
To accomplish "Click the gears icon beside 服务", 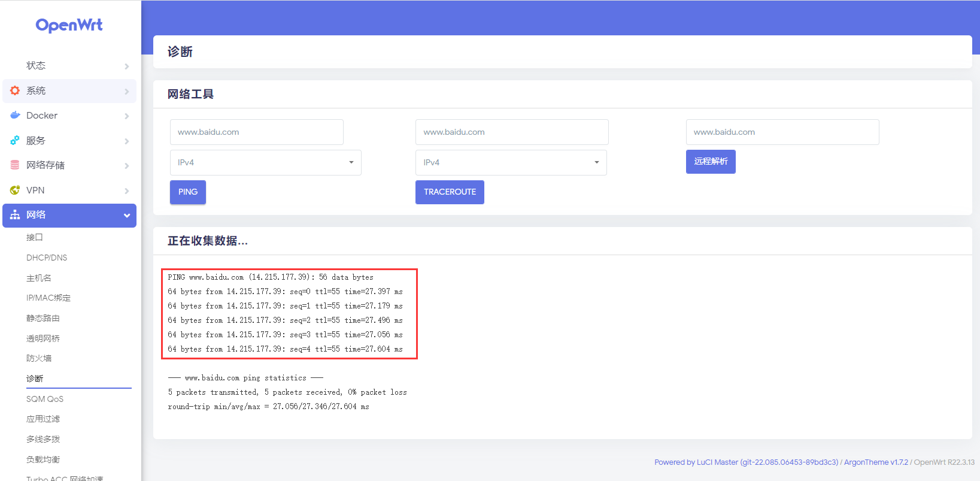I will click(15, 140).
